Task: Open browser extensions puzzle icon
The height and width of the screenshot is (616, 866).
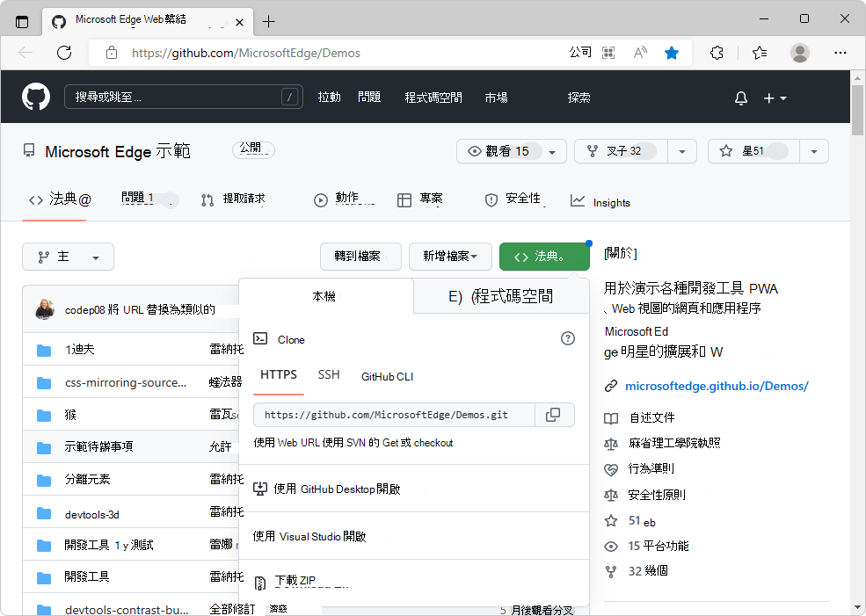Action: point(717,53)
